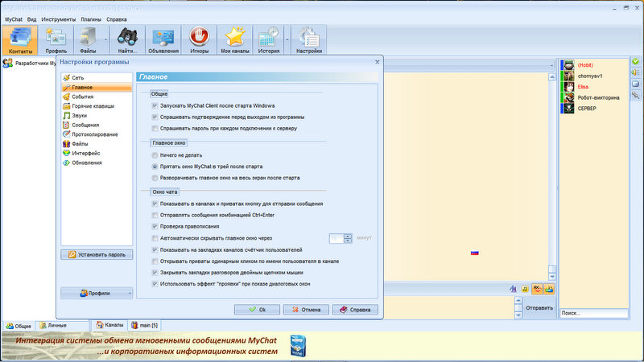This screenshot has width=644, height=362.
Task: Open the MyChat menu
Action: 14,19
